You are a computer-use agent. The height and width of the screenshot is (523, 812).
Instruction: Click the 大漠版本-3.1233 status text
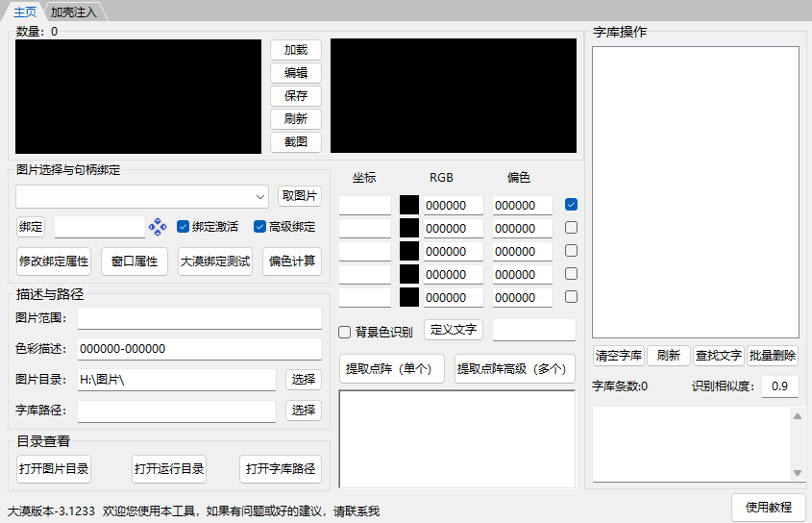[x=51, y=511]
